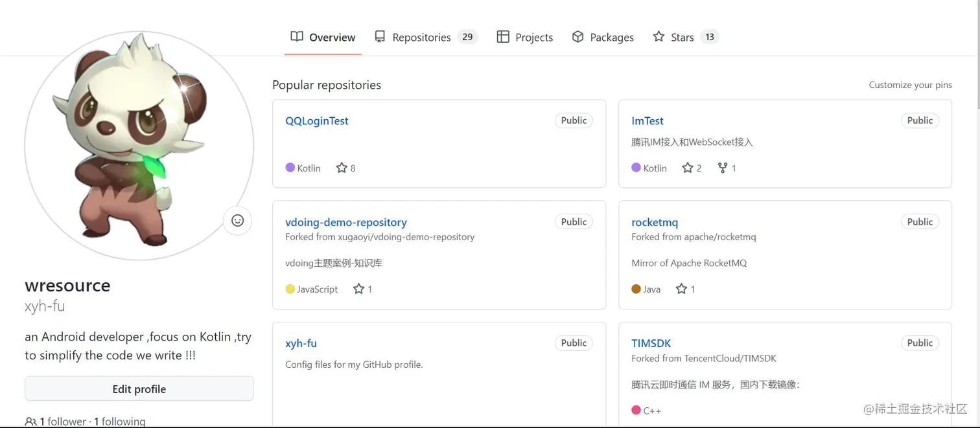Image resolution: width=980 pixels, height=428 pixels.
Task: Click Customize your pins link
Action: tap(911, 85)
